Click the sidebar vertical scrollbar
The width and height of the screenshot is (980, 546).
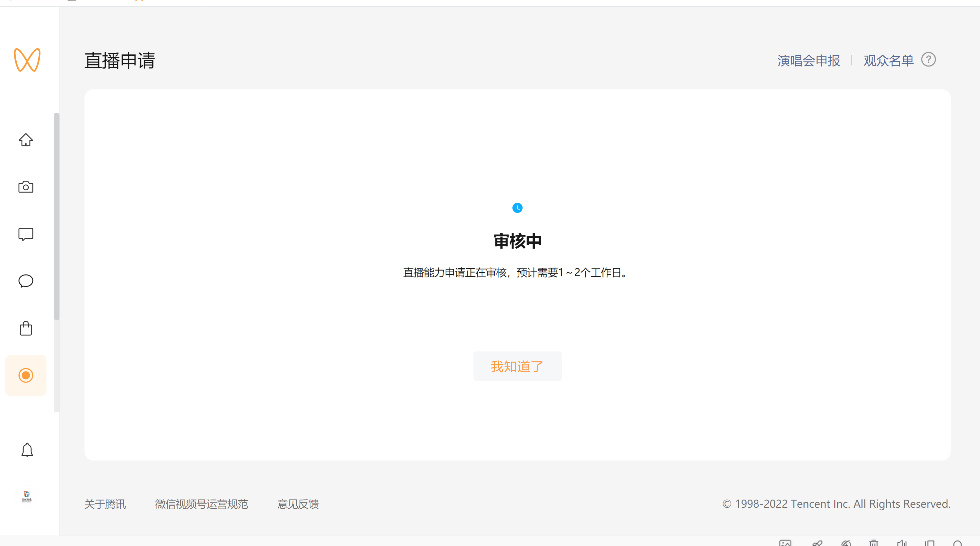tap(56, 217)
